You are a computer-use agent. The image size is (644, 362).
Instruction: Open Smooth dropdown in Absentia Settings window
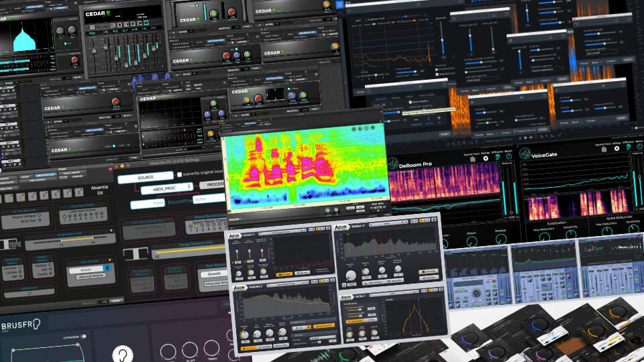point(213,274)
